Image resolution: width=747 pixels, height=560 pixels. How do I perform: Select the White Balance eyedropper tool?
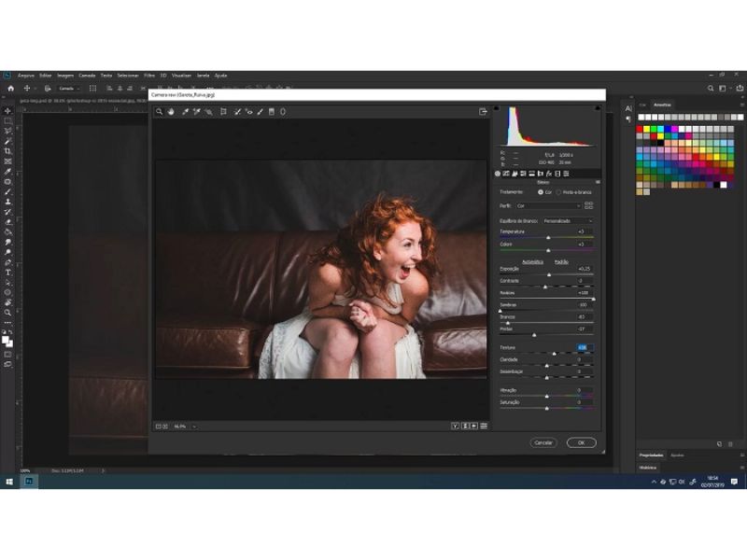click(185, 112)
